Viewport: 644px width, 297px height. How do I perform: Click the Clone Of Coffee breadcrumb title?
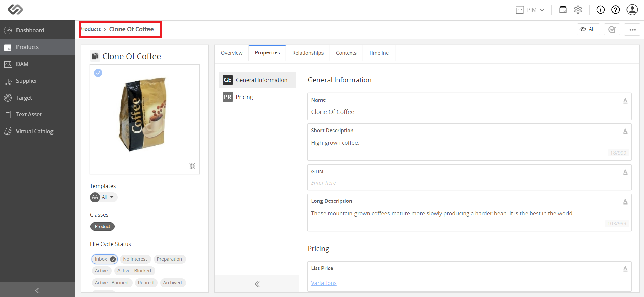point(131,29)
